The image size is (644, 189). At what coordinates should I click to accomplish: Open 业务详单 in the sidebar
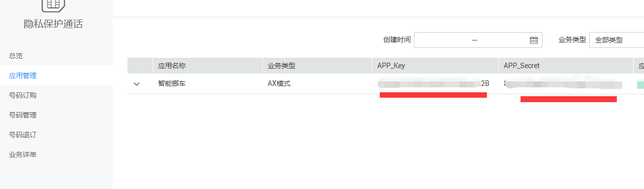point(23,154)
